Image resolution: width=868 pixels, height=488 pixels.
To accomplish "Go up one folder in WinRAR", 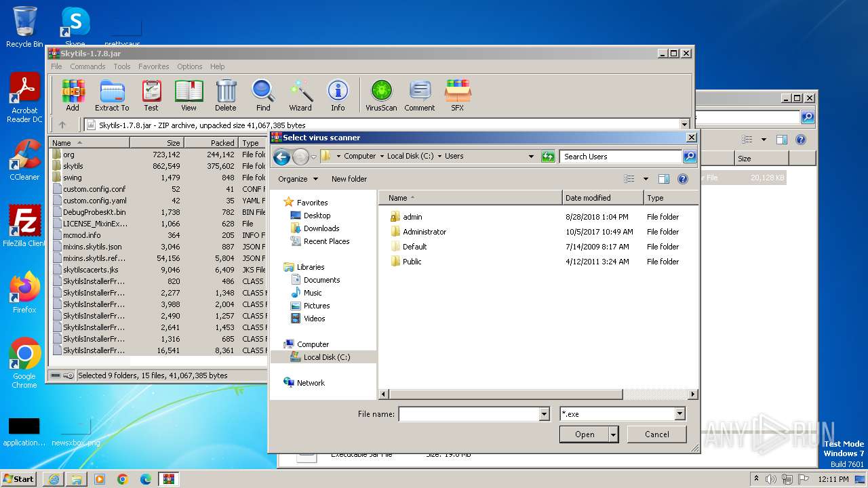I will pos(62,125).
